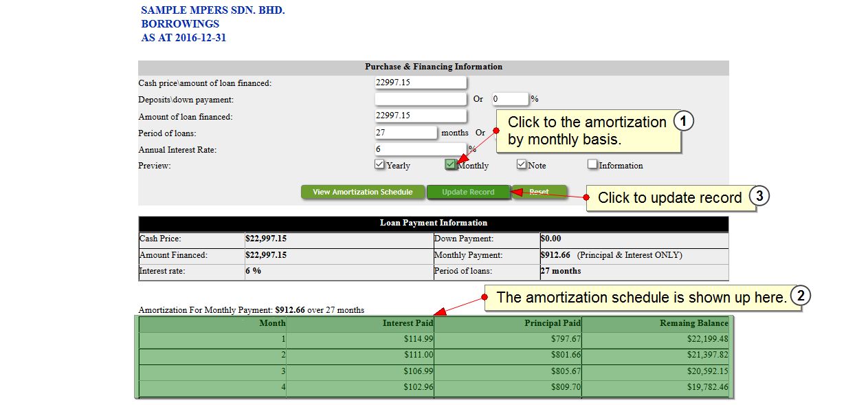Toggle the Monthly preview checkbox

pos(450,164)
